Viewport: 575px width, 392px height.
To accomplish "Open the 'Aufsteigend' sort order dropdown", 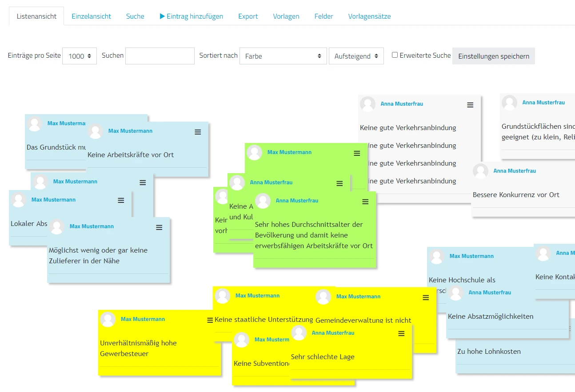I will pyautogui.click(x=356, y=56).
